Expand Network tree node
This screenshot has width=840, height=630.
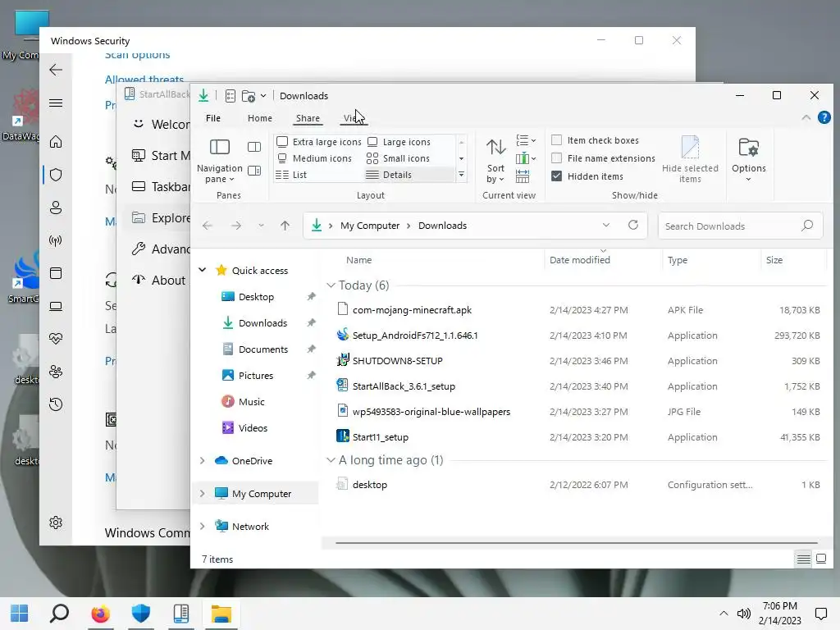point(203,526)
